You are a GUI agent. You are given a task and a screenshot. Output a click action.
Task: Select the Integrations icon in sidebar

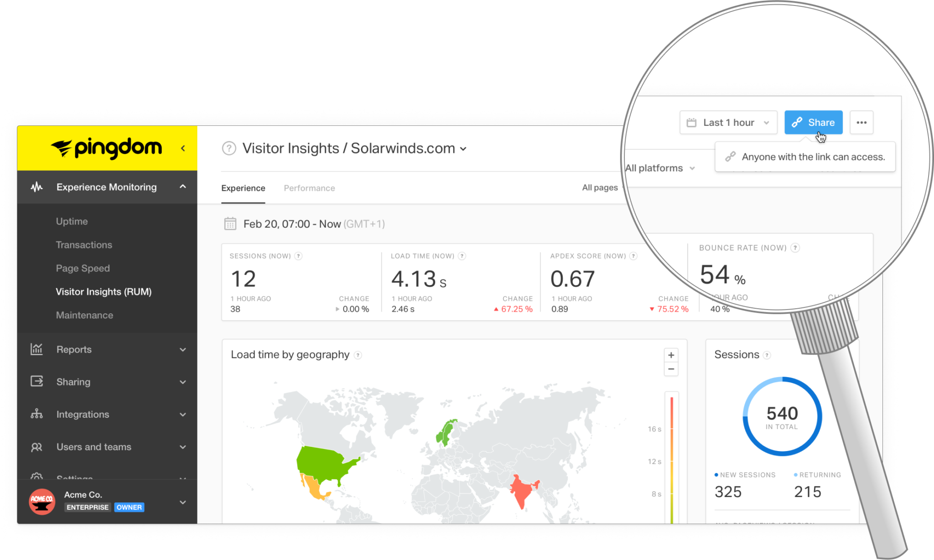[37, 414]
